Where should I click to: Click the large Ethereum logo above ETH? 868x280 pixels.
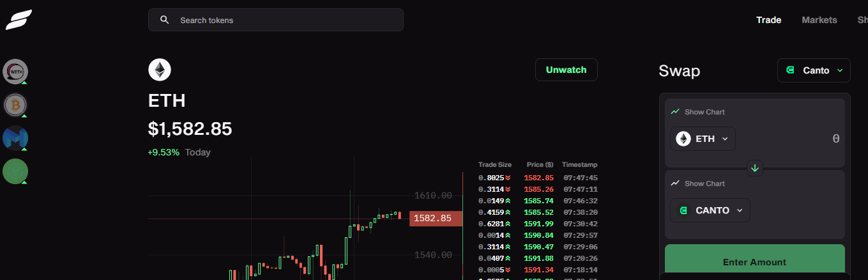point(160,70)
